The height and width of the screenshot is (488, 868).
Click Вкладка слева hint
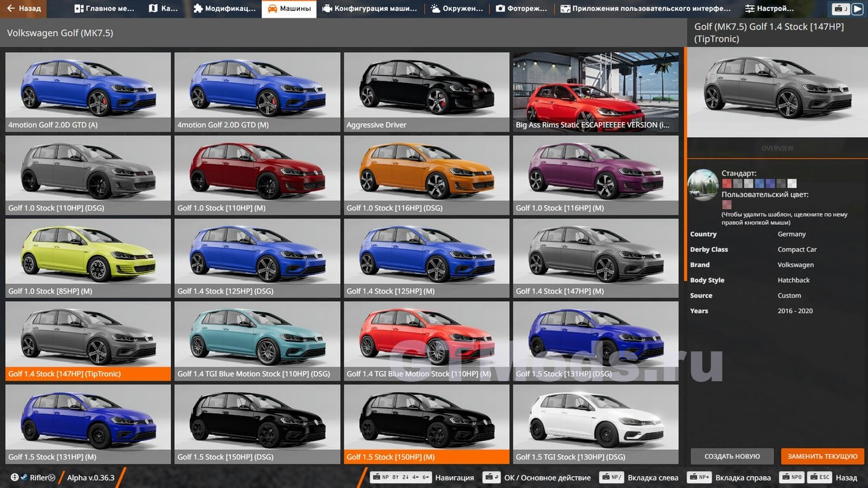pos(639,477)
